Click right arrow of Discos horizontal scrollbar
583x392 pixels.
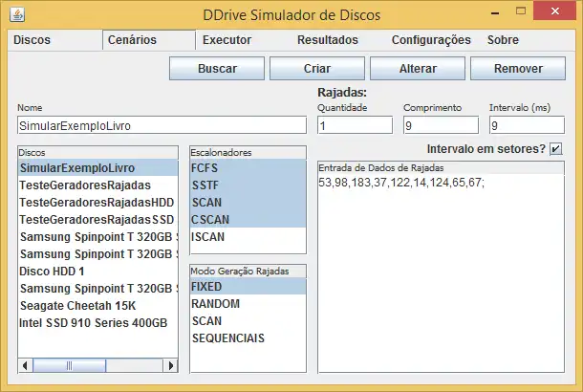(x=171, y=365)
